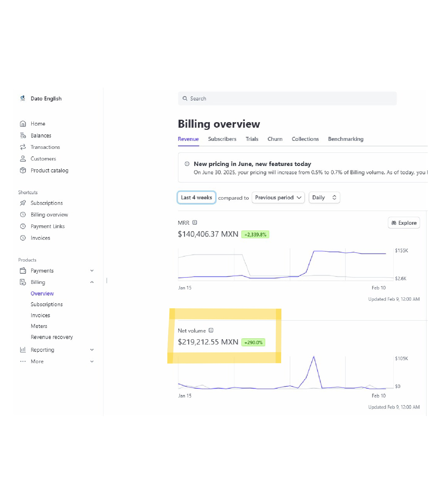Click the Customers person icon
The height and width of the screenshot is (504, 439).
[23, 159]
